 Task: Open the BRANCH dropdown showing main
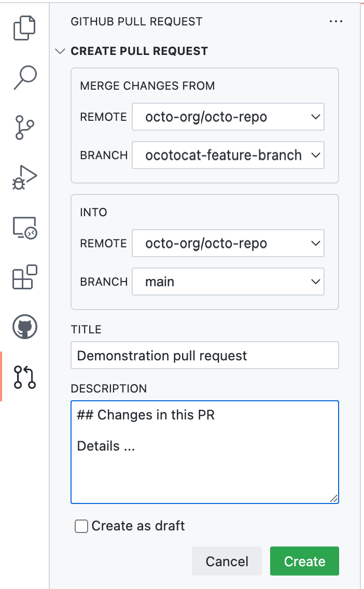pyautogui.click(x=228, y=282)
